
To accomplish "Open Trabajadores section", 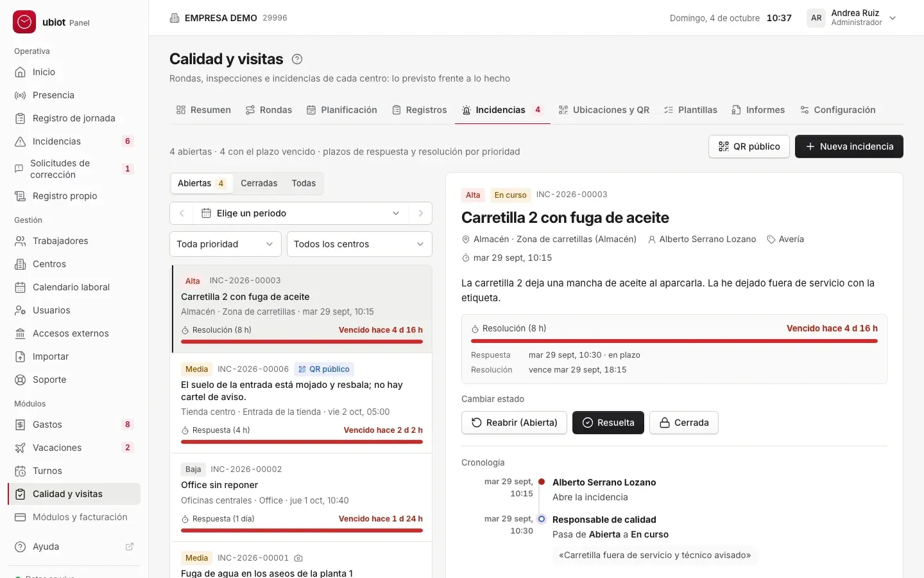I will point(74,241).
